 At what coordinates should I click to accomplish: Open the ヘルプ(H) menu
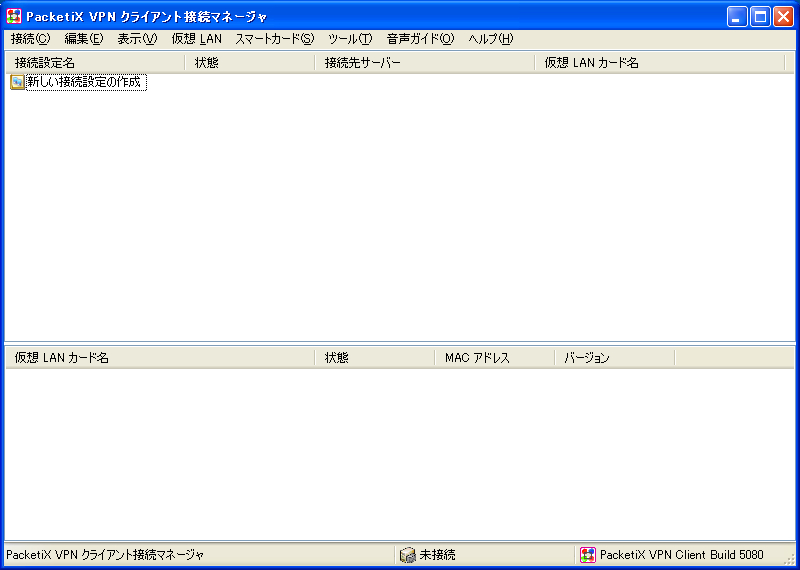[490, 39]
